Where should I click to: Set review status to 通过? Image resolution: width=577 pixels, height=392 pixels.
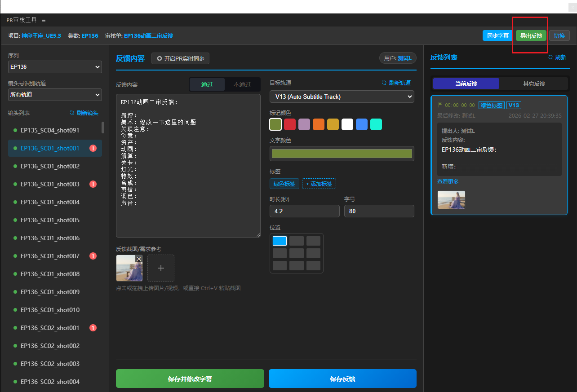point(207,84)
